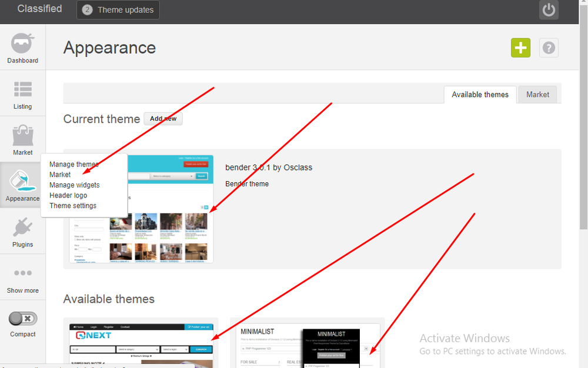Open the Dashboard ninja icon
588x368 pixels.
tap(22, 44)
